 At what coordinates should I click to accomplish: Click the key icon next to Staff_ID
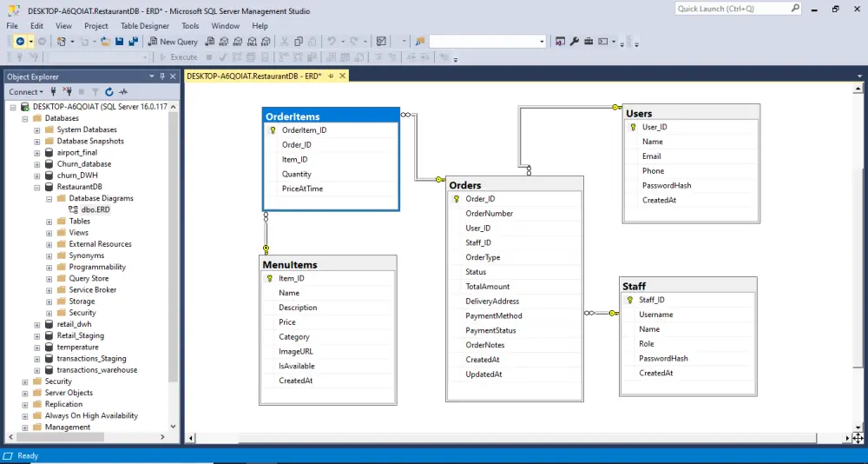630,300
